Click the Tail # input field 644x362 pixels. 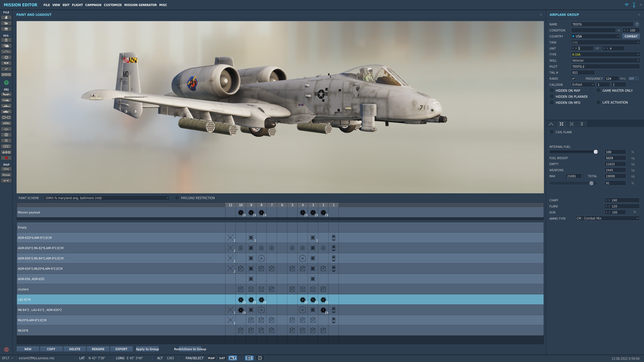click(583, 72)
